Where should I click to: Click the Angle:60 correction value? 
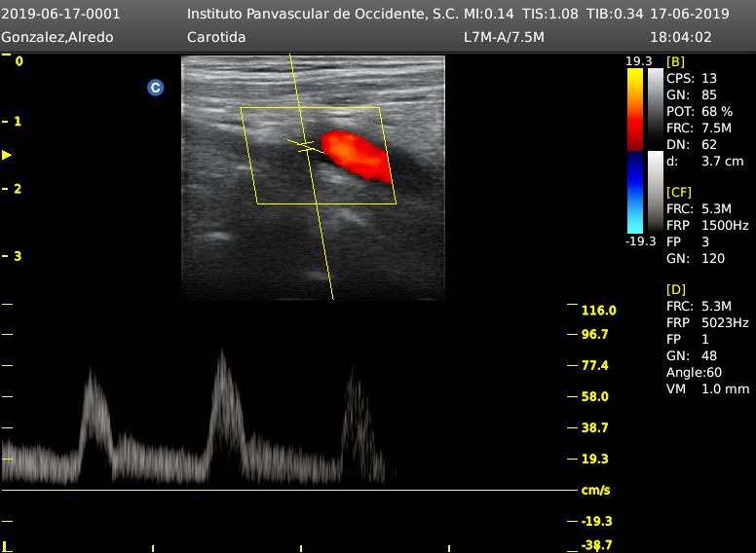(x=694, y=372)
